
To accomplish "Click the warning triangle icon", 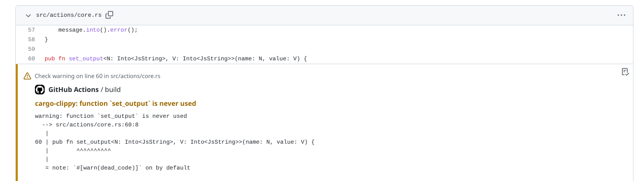I will [27, 76].
